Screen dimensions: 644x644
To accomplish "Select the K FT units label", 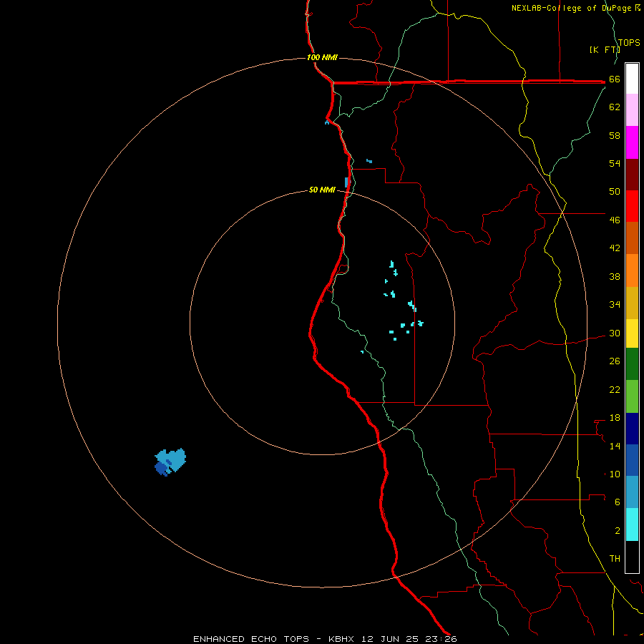I will (x=605, y=50).
